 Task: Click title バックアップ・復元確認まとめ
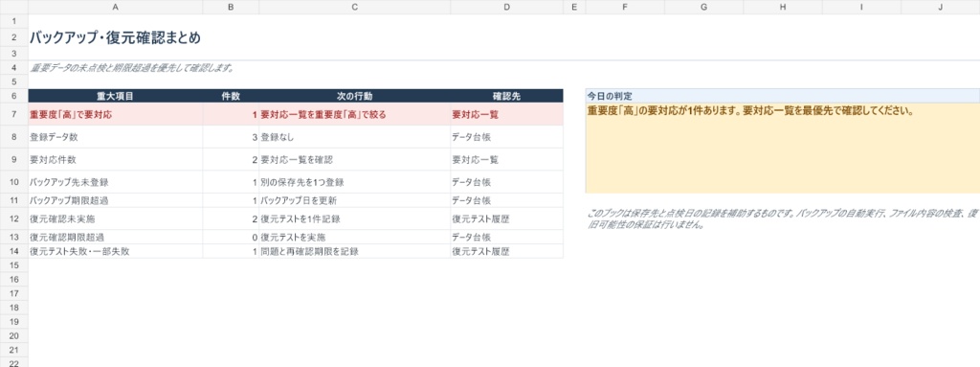point(116,38)
